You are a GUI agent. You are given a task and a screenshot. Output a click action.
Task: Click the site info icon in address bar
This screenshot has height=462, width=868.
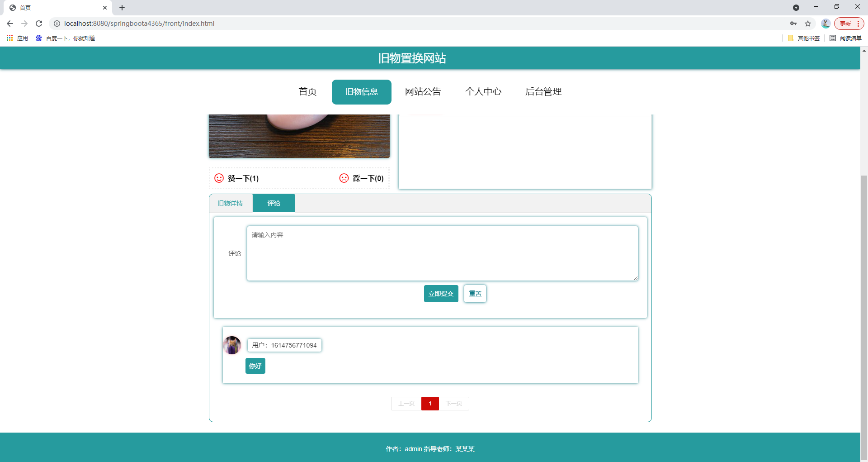(x=57, y=24)
